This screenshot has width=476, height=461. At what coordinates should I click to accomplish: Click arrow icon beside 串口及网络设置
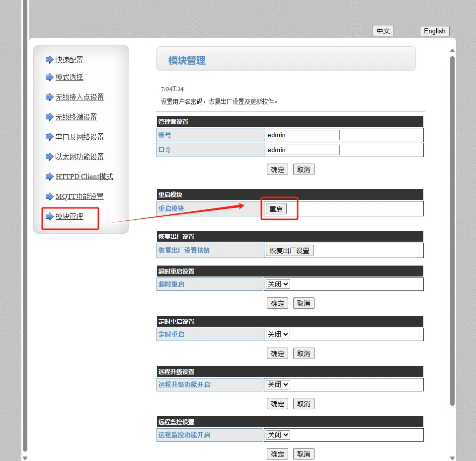point(50,137)
